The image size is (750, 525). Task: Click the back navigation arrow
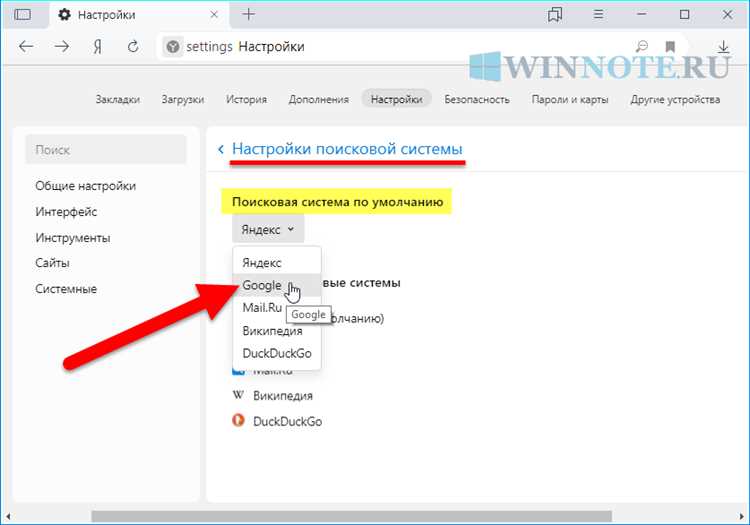coord(26,47)
